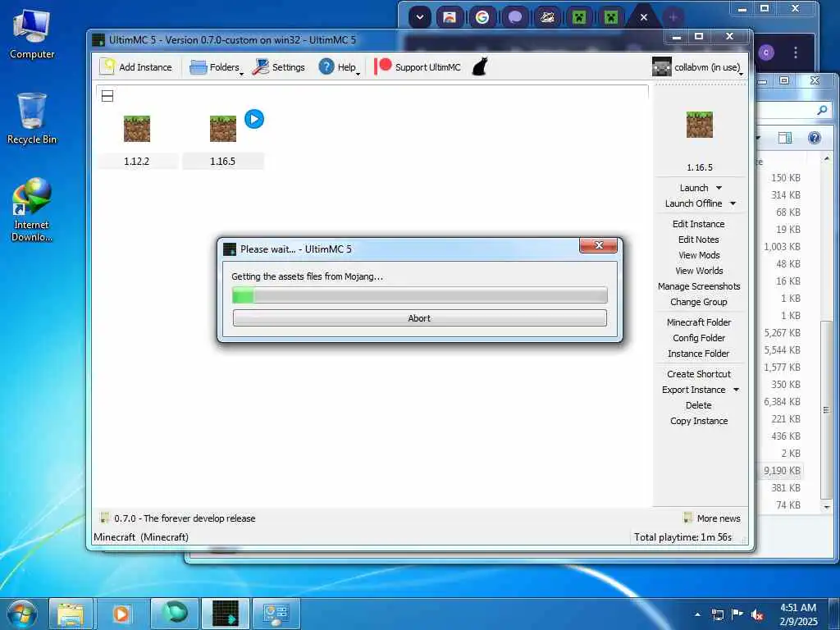Open Manage Screenshots

(699, 286)
